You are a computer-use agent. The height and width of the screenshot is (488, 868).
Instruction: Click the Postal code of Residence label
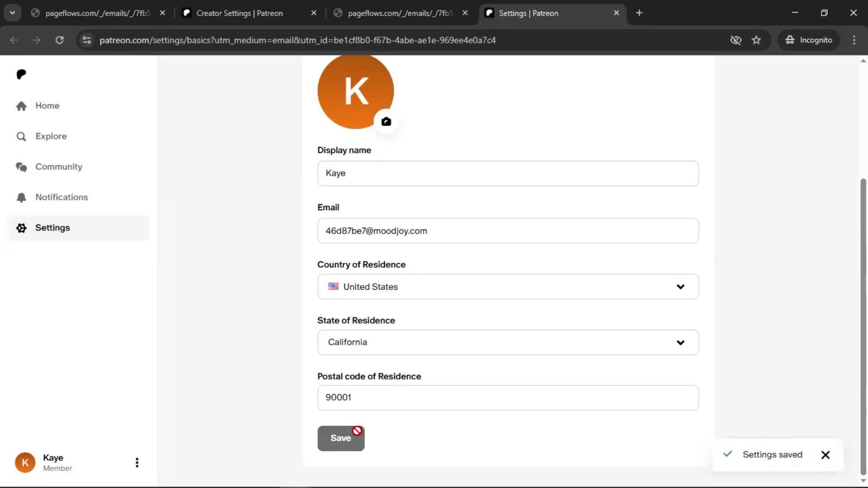pyautogui.click(x=369, y=376)
